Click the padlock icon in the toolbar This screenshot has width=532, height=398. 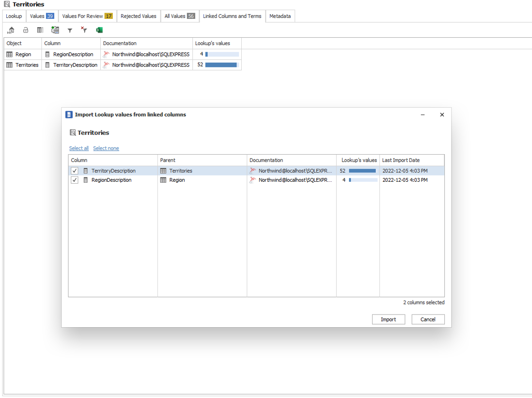tap(26, 30)
